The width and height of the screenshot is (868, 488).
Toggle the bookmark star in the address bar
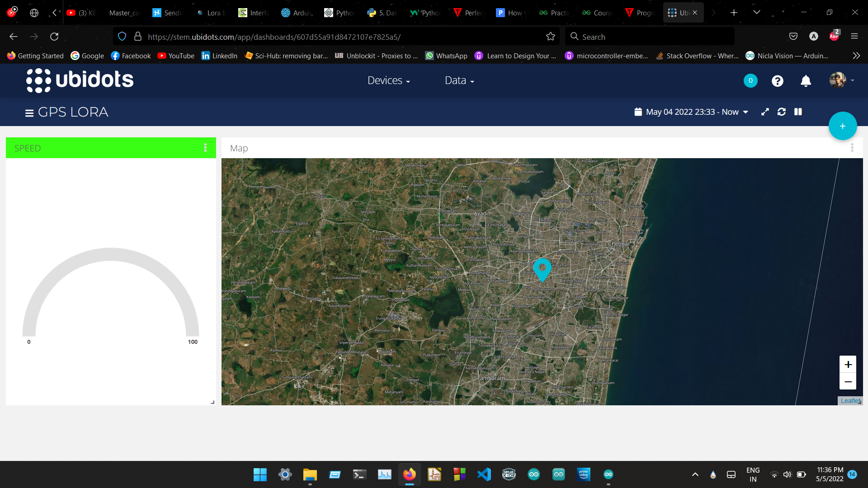(x=551, y=36)
